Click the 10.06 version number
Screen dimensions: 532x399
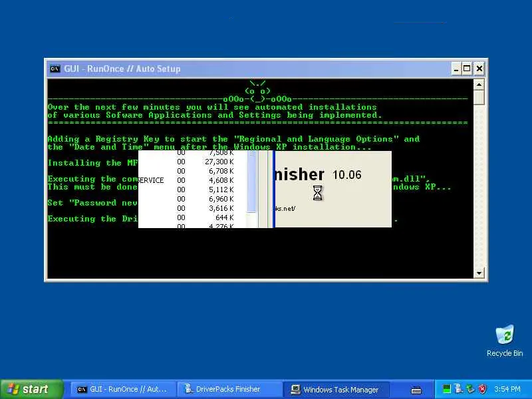pyautogui.click(x=346, y=175)
